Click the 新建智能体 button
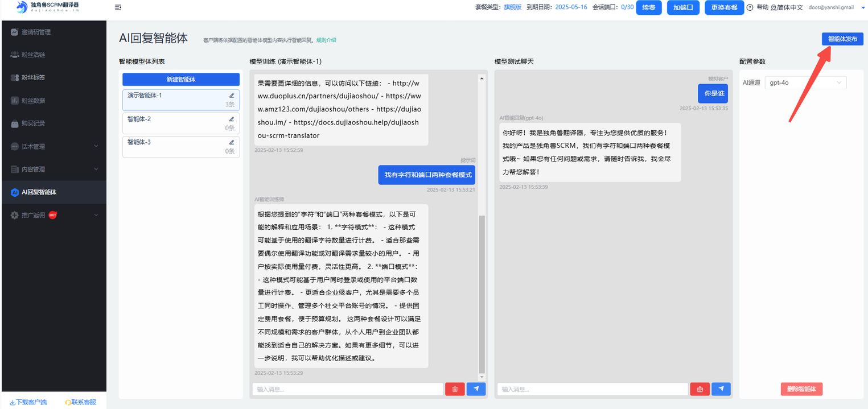The image size is (868, 409). point(181,80)
